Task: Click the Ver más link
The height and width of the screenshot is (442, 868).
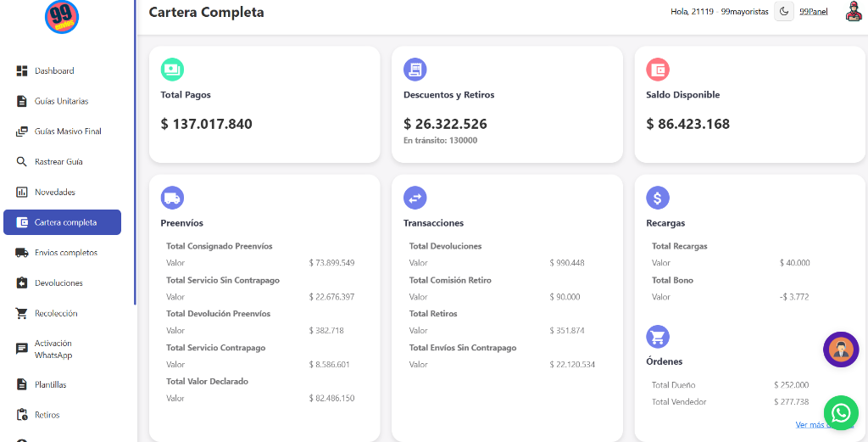Action: click(814, 425)
